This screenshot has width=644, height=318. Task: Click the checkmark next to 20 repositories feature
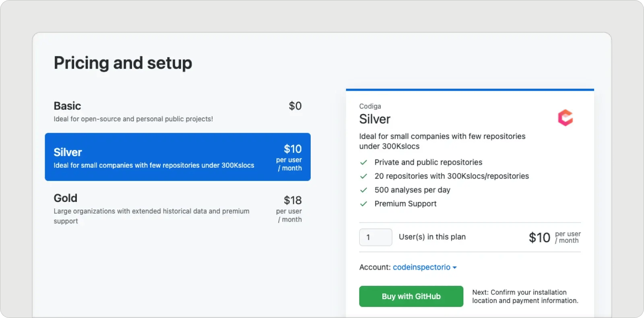(363, 176)
